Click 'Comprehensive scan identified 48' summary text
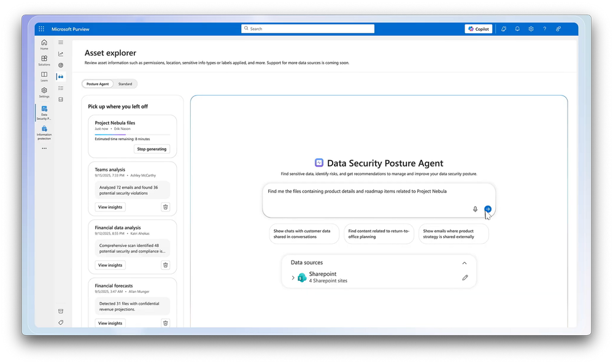This screenshot has width=613, height=364. click(x=132, y=248)
